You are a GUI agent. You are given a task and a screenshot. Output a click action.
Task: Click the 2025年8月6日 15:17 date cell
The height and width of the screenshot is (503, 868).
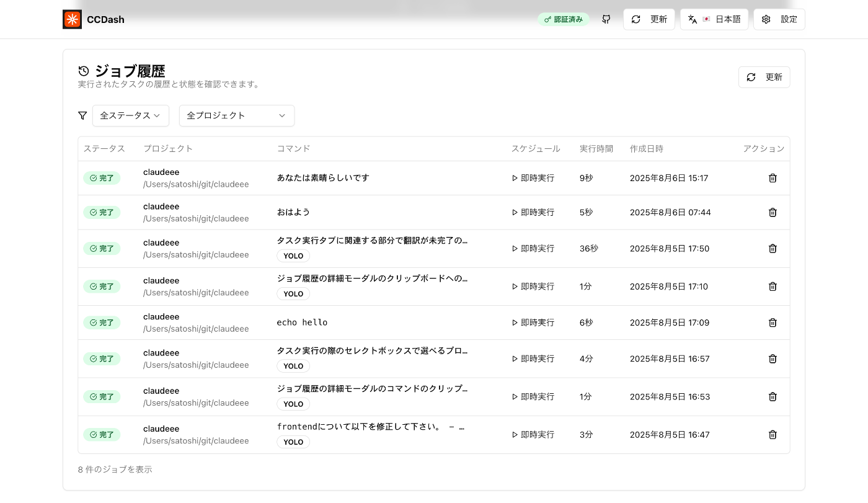[669, 178]
